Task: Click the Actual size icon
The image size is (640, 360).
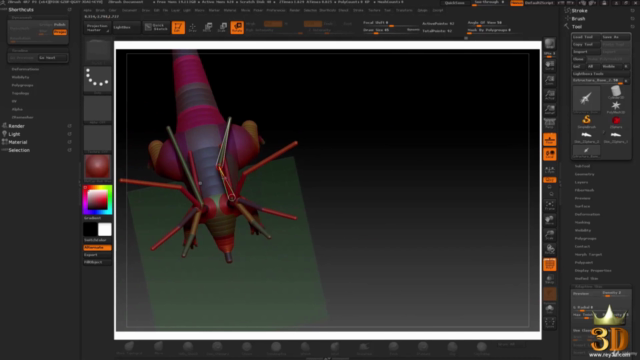Action: point(550,95)
